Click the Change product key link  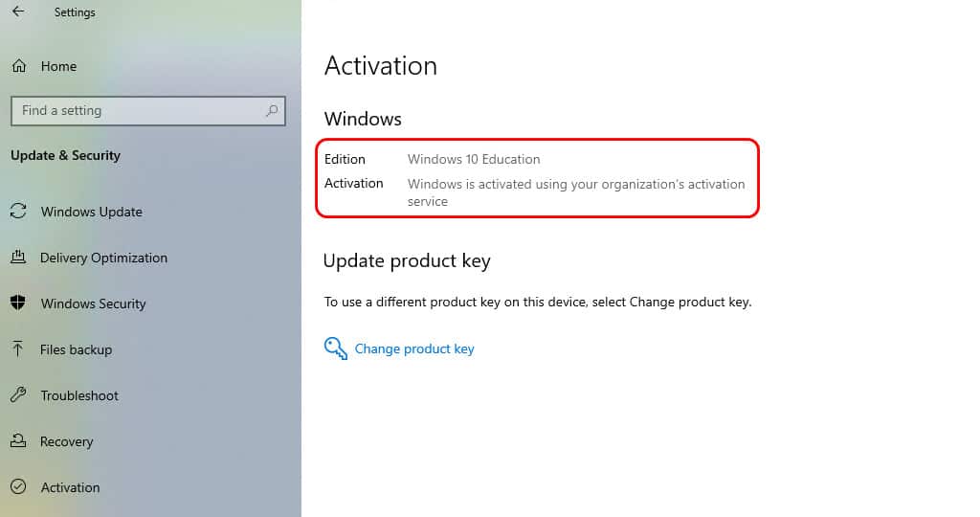[x=414, y=348]
